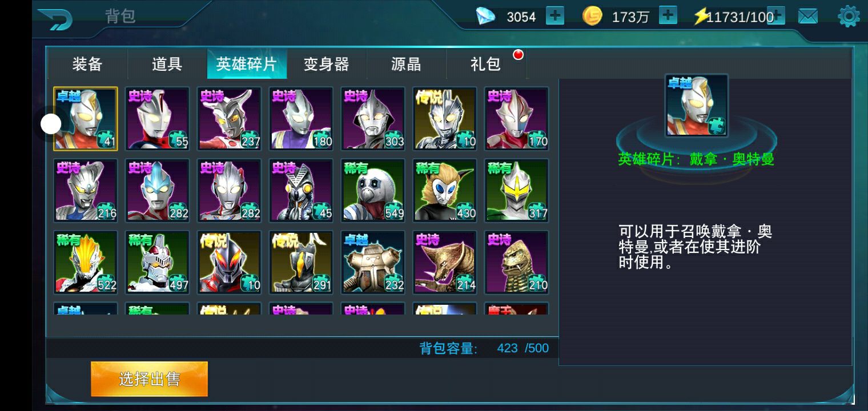Add gold coins with the plus icon
The image size is (868, 411).
click(x=668, y=16)
